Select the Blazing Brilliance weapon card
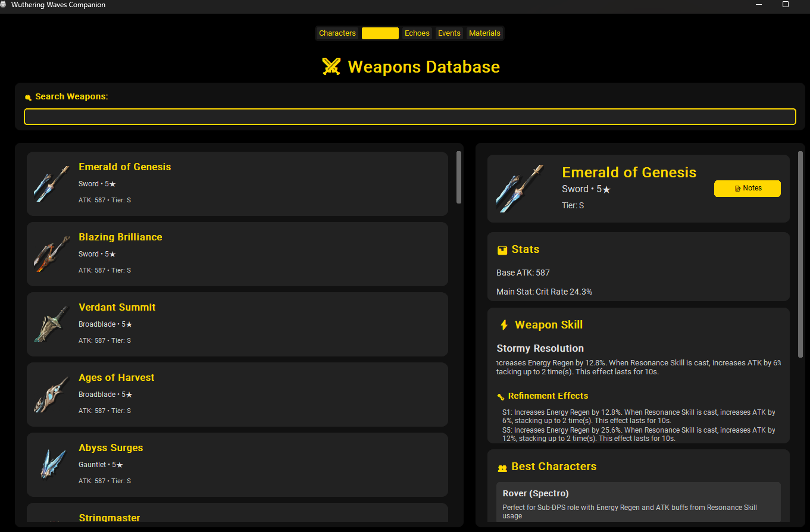Image resolution: width=810 pixels, height=532 pixels. (x=237, y=254)
